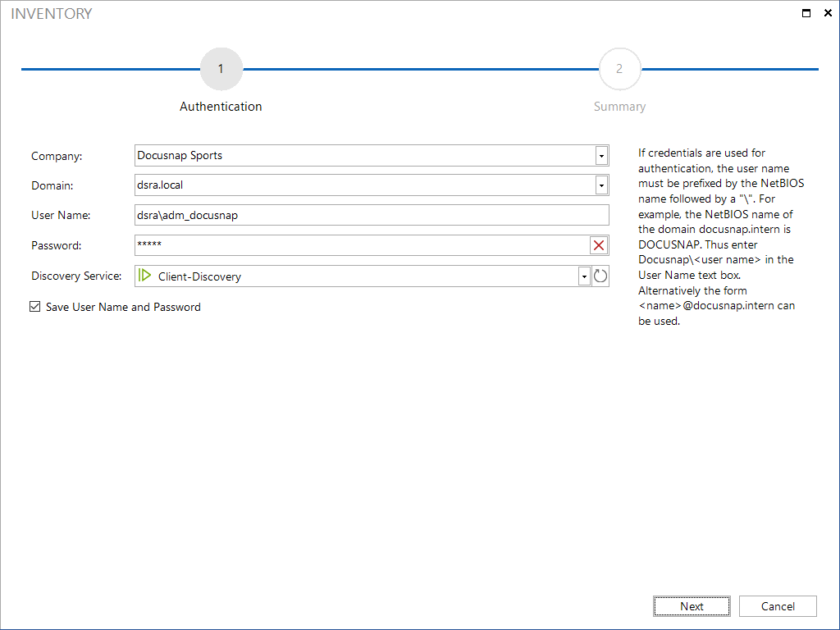Screen dimensions: 840x630
Task: Click the Company: label
Action: pos(57,156)
